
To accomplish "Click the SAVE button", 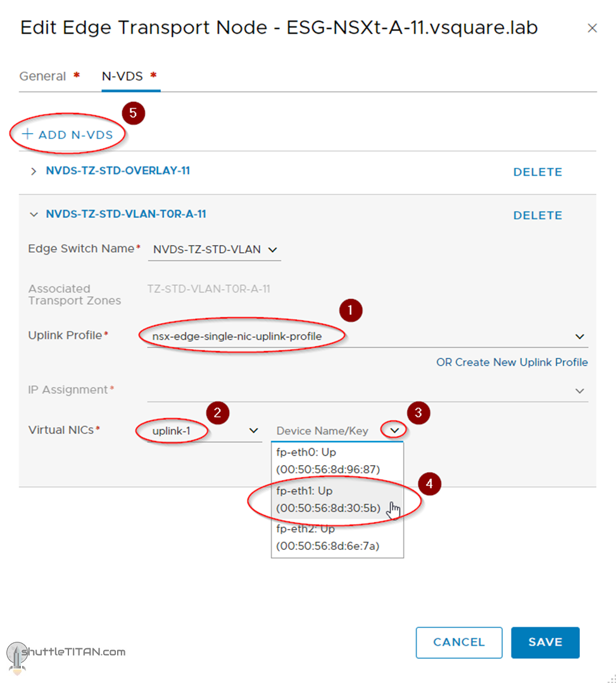I will (x=545, y=642).
